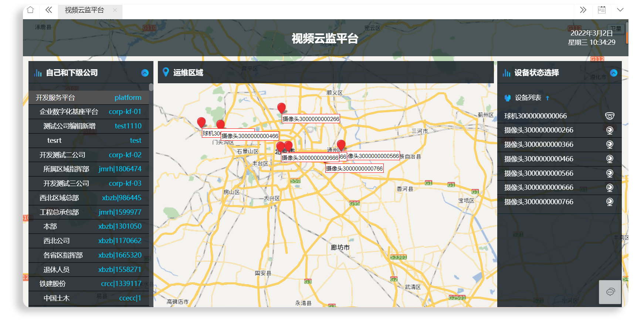
Task: Collapse the 设备状态选择 panel
Action: (x=614, y=73)
